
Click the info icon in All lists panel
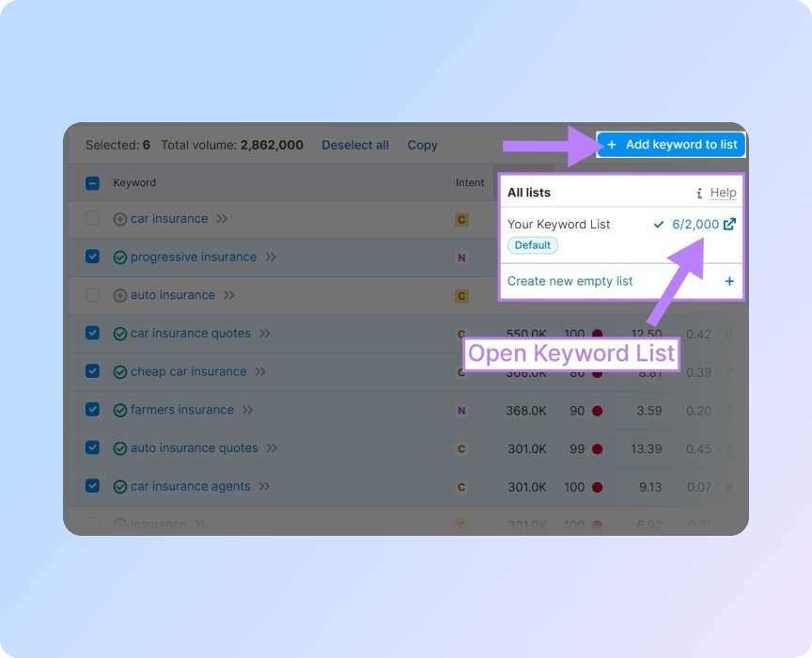click(x=698, y=193)
